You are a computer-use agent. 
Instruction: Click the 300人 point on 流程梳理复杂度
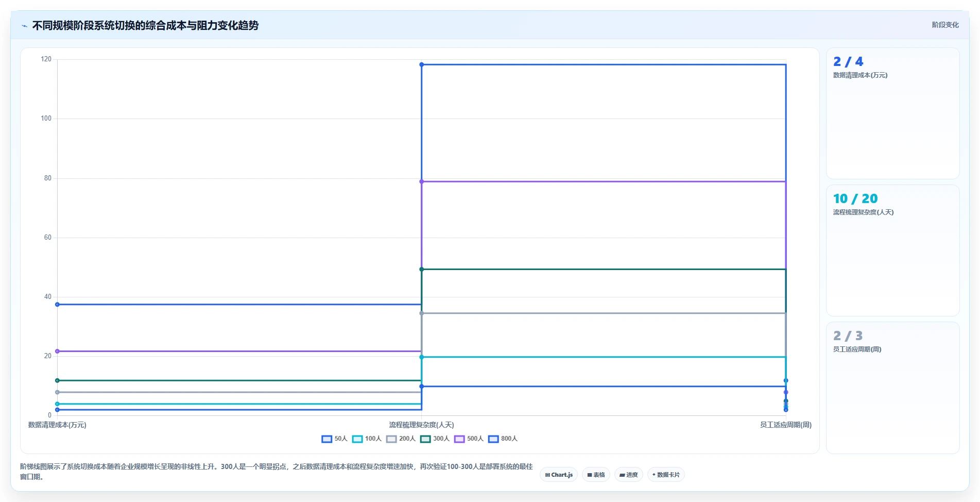(x=421, y=269)
